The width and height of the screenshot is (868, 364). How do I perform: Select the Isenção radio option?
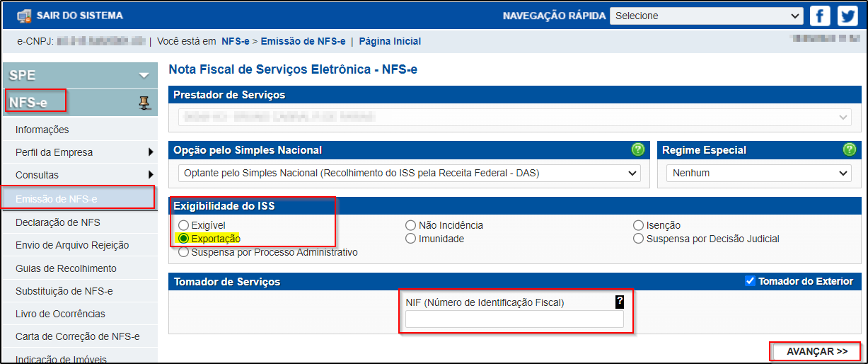(x=639, y=225)
